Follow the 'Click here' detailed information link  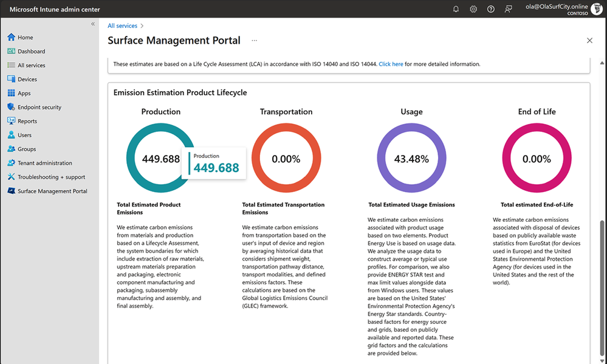coord(391,64)
